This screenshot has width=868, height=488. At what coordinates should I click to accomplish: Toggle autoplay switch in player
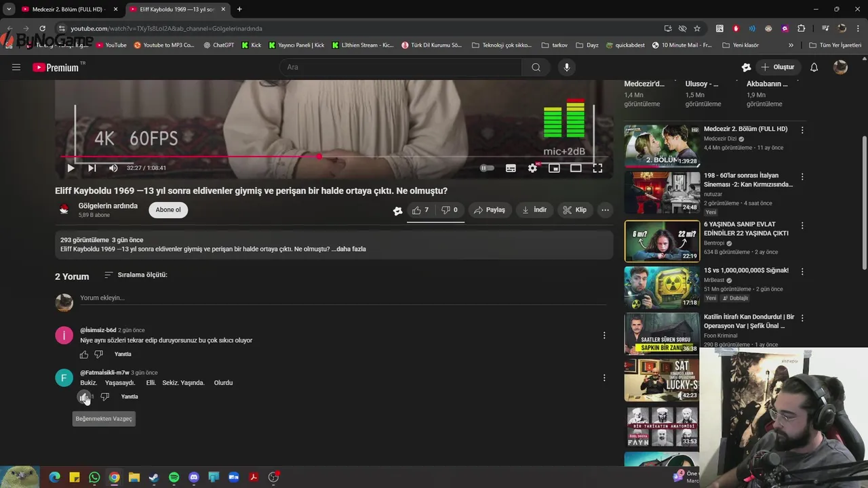pos(487,168)
